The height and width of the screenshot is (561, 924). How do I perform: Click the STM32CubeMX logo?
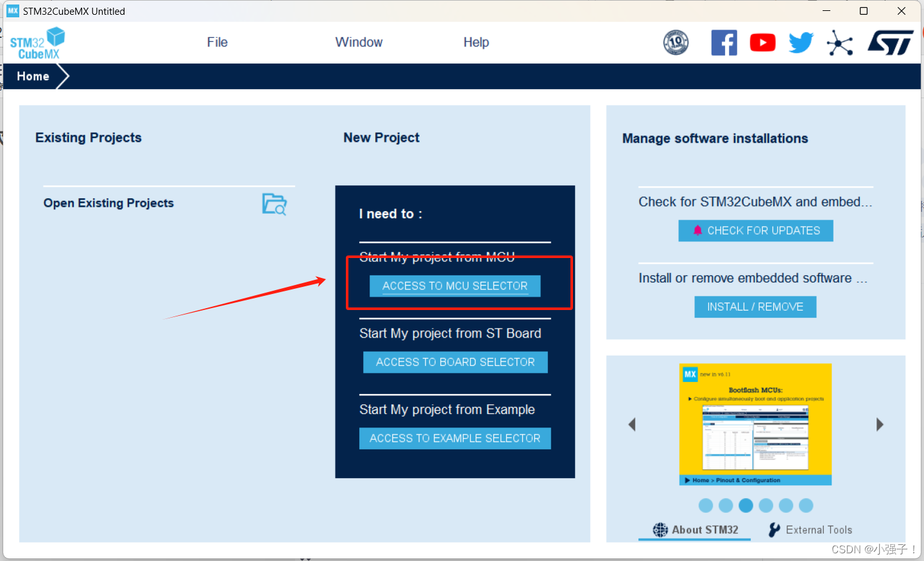tap(38, 43)
